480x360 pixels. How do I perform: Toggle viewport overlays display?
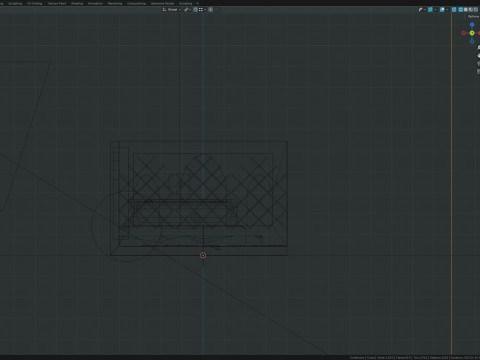pos(442,10)
